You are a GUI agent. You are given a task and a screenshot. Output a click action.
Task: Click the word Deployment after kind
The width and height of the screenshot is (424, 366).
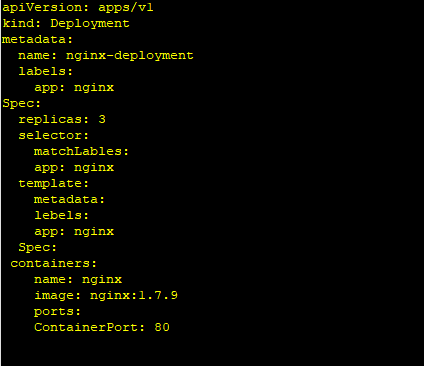pos(90,23)
